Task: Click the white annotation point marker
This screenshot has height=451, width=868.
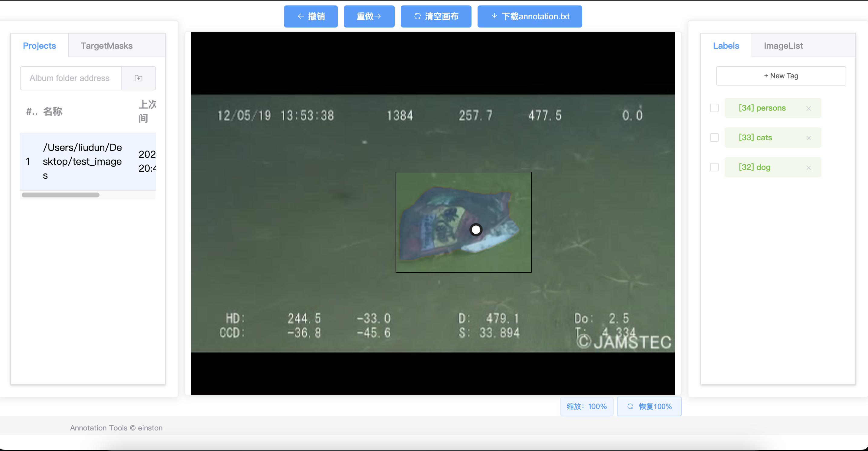Action: [476, 230]
